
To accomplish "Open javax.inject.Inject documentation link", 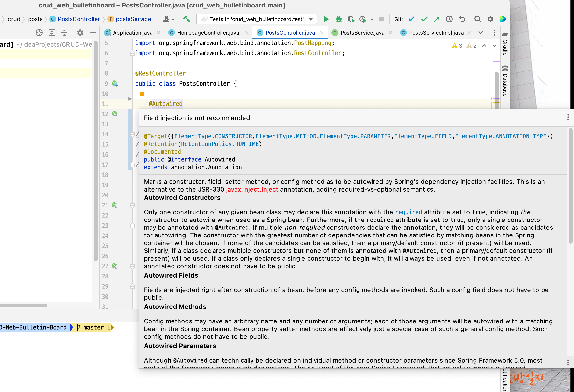I will pyautogui.click(x=252, y=189).
